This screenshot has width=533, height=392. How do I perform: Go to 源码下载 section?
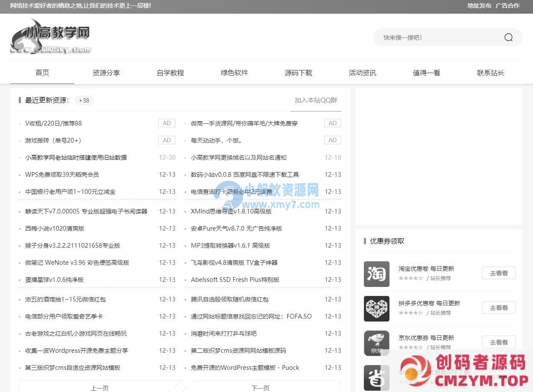tap(299, 73)
